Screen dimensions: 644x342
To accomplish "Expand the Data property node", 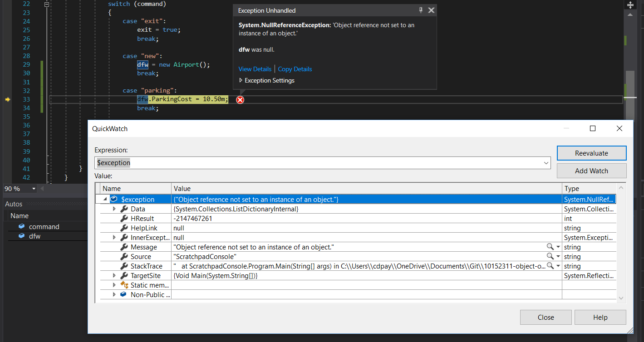I will coord(114,209).
